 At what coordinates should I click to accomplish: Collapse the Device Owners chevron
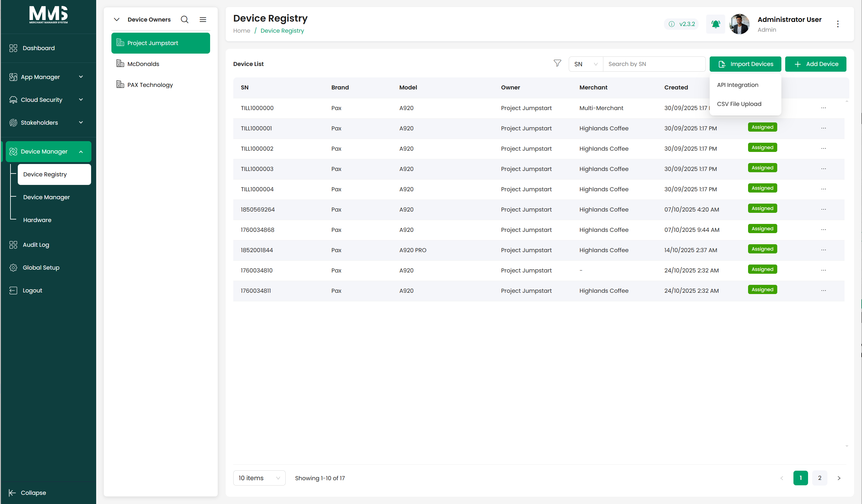click(x=117, y=19)
